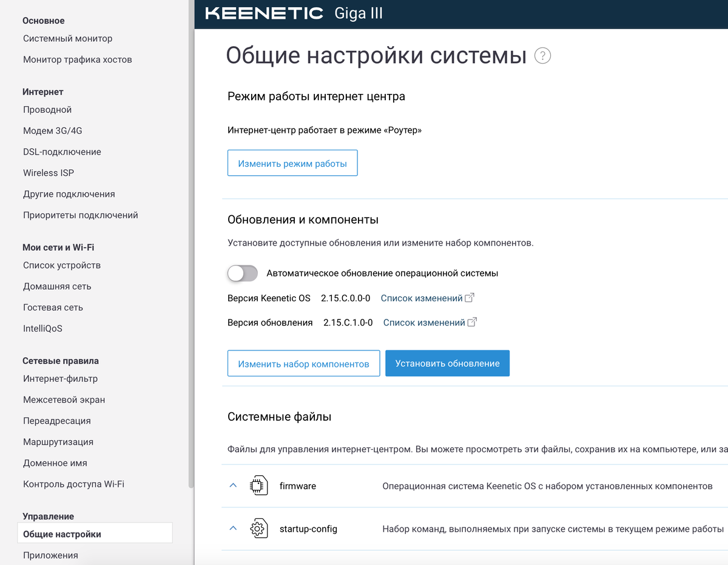
Task: Open Список изменений link for version 2.15.C.0.0-0
Action: pos(422,298)
